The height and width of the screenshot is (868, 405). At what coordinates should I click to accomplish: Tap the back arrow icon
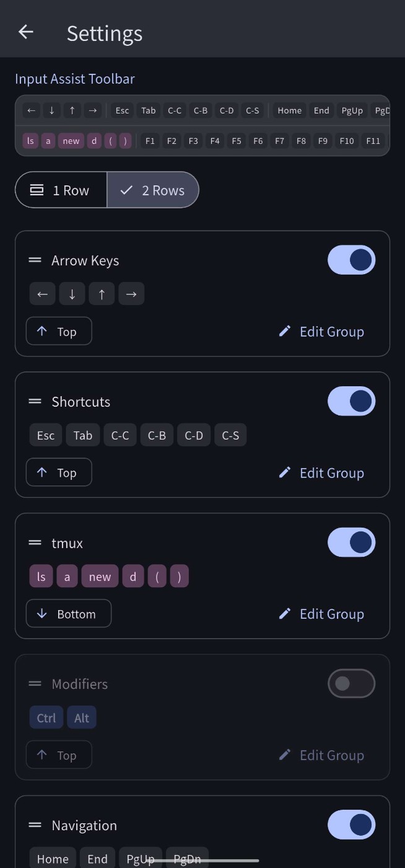[26, 32]
